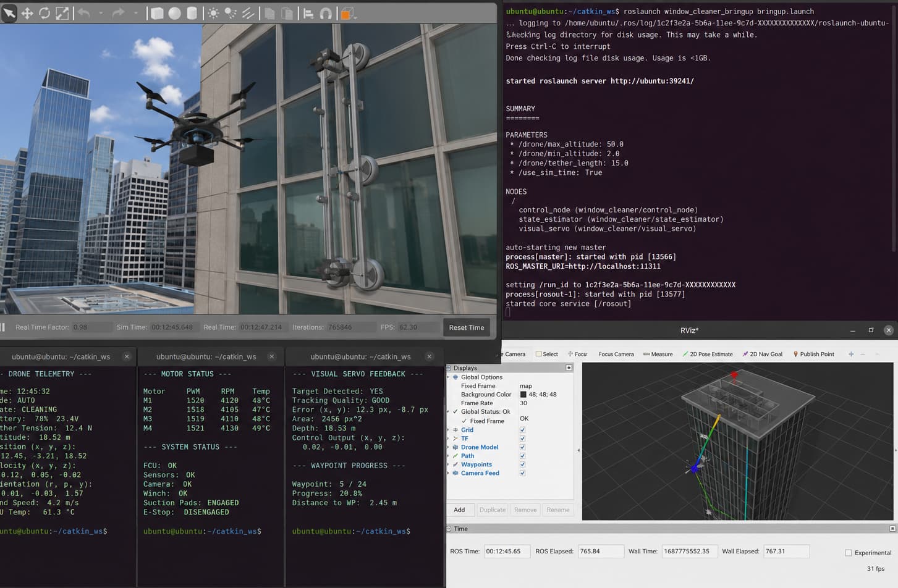Viewport: 898px width, 588px height.
Task: Click the Fixed Frame value 'map'
Action: (526, 386)
